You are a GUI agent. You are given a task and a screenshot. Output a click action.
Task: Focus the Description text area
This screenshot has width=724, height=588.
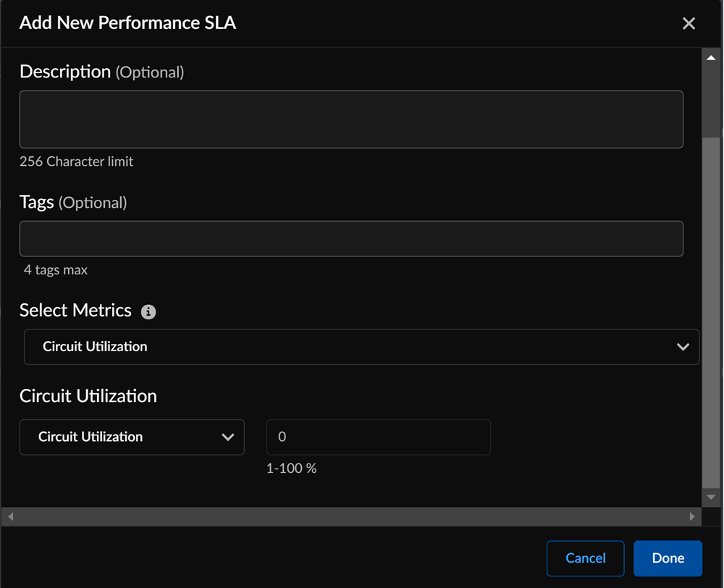[x=351, y=119]
